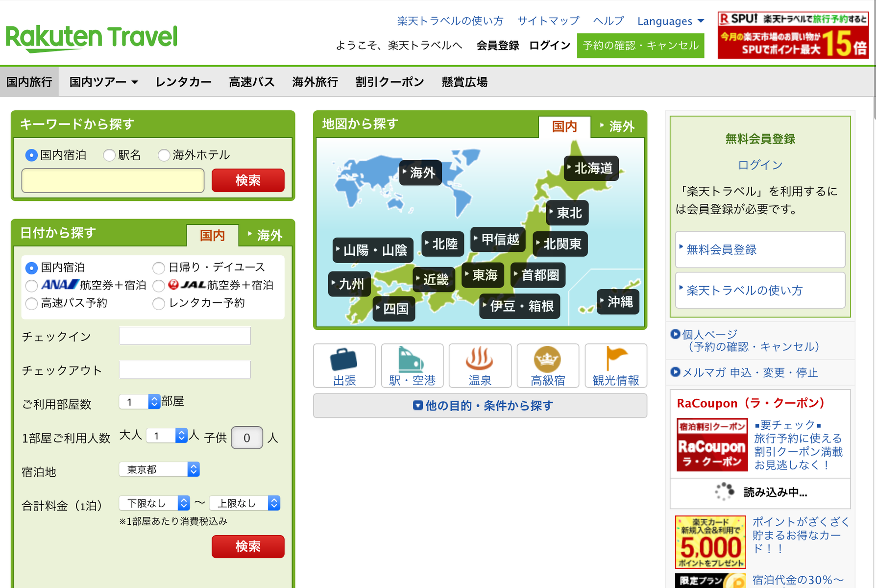Viewport: 876px width, 588px height.
Task: Open the 下限なし minimum price dropdown
Action: click(154, 503)
